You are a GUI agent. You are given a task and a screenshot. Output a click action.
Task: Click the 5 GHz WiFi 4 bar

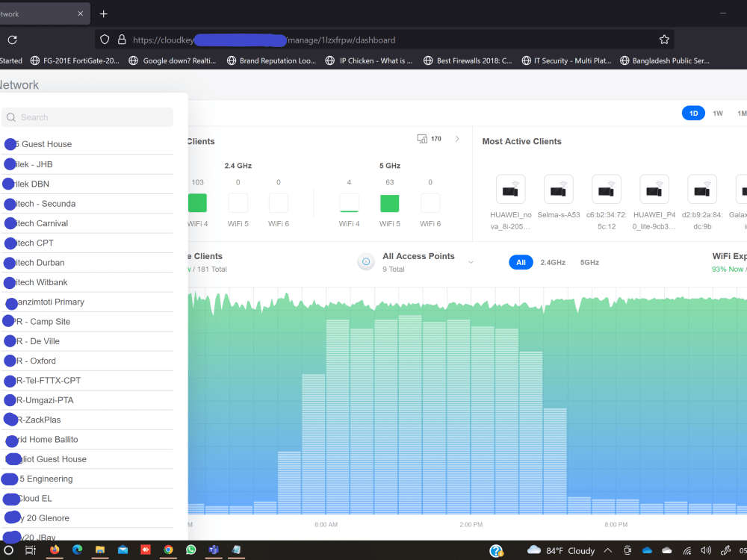[349, 203]
